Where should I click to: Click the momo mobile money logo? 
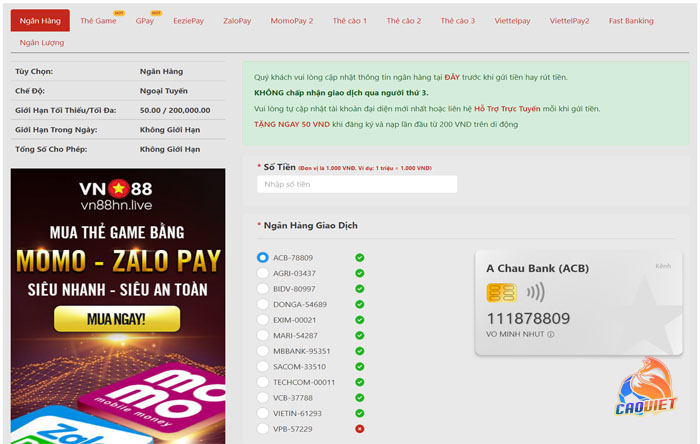click(154, 399)
